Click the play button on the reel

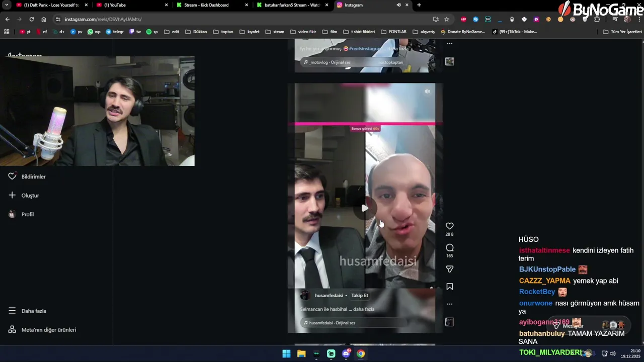pos(365,208)
